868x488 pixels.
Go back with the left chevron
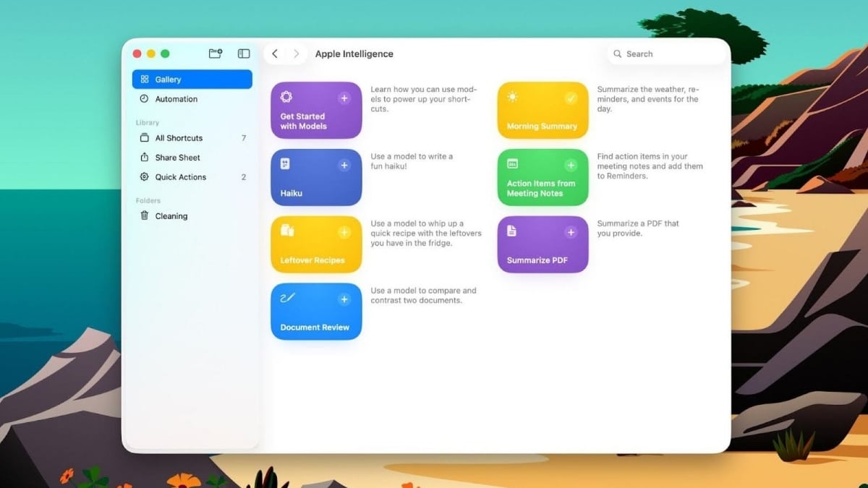(275, 53)
